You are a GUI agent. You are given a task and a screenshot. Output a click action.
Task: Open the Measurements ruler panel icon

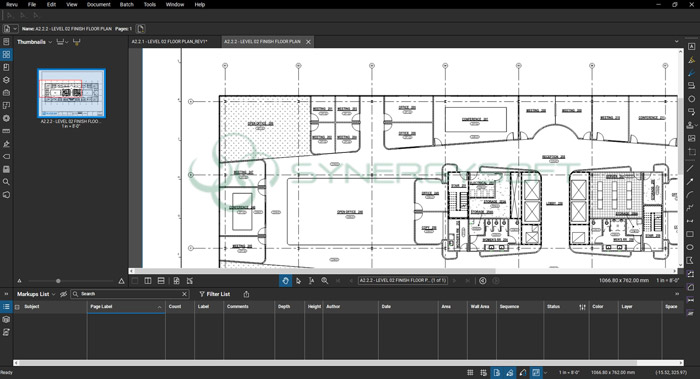click(x=6, y=131)
